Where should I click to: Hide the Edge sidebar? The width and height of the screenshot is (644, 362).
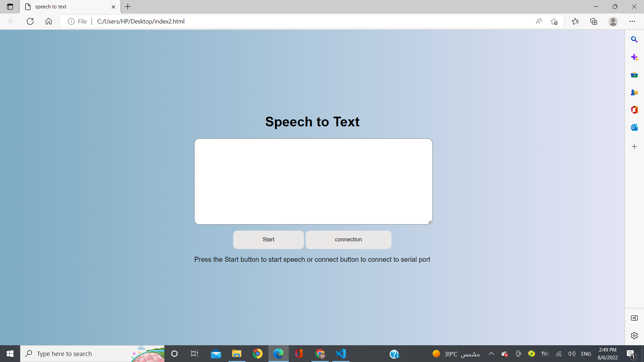click(x=634, y=318)
